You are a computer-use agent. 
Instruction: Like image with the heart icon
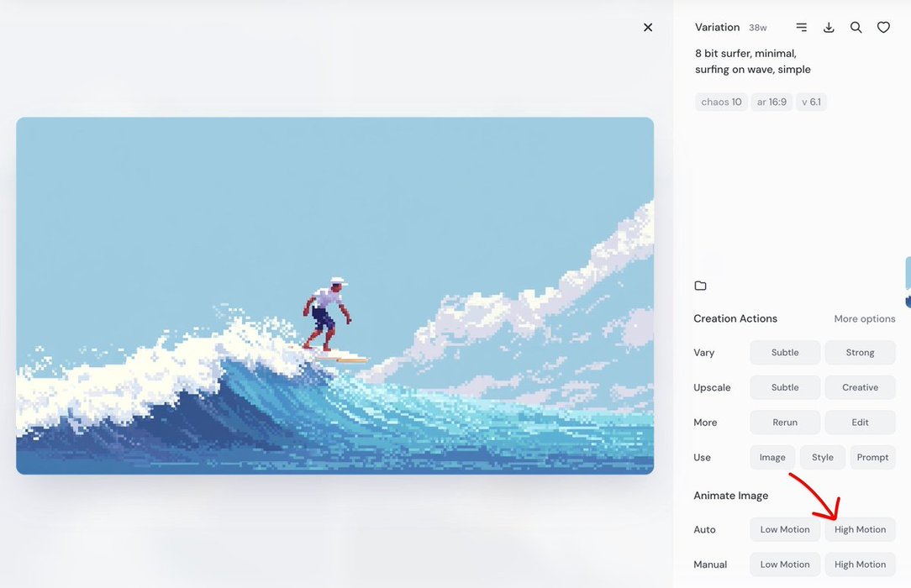pyautogui.click(x=883, y=28)
